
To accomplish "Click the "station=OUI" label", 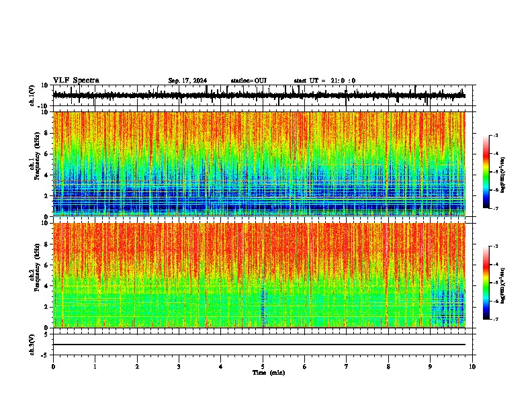I will (249, 81).
